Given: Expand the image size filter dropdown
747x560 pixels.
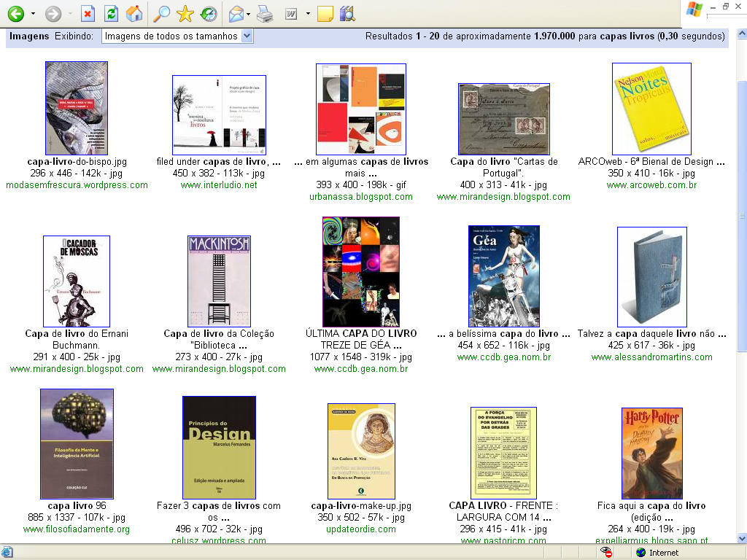Looking at the screenshot, I should 247,36.
